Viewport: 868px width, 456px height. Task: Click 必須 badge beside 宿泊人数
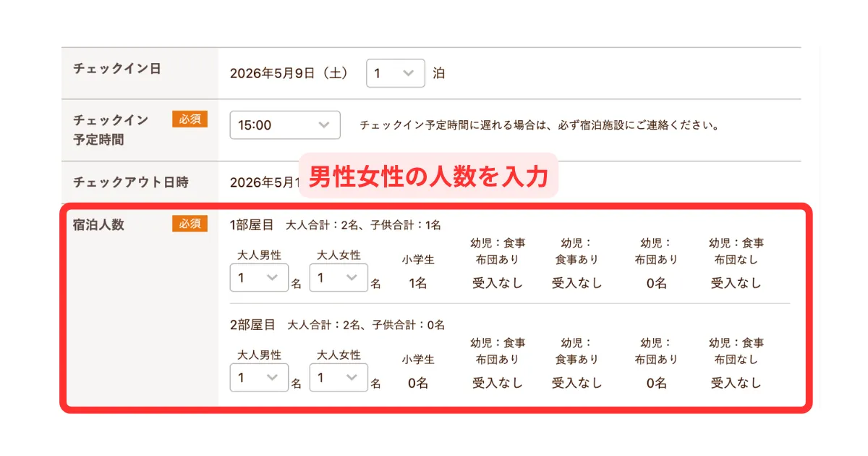pos(190,224)
